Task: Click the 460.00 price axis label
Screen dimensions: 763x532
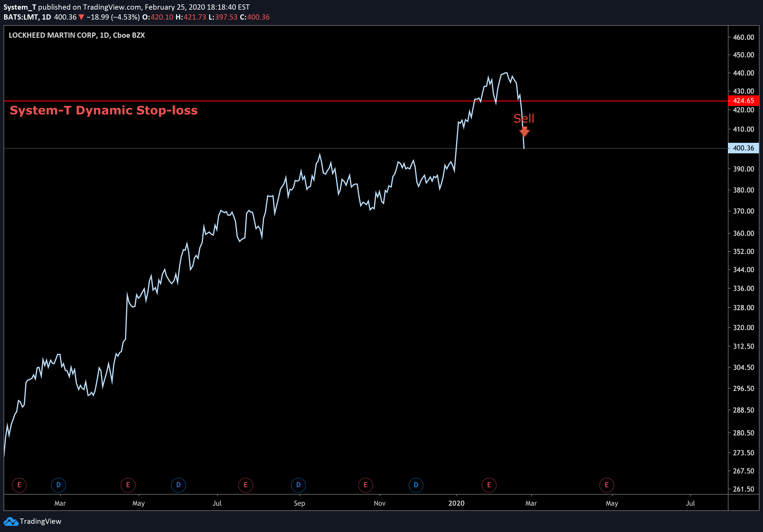Action: point(743,37)
